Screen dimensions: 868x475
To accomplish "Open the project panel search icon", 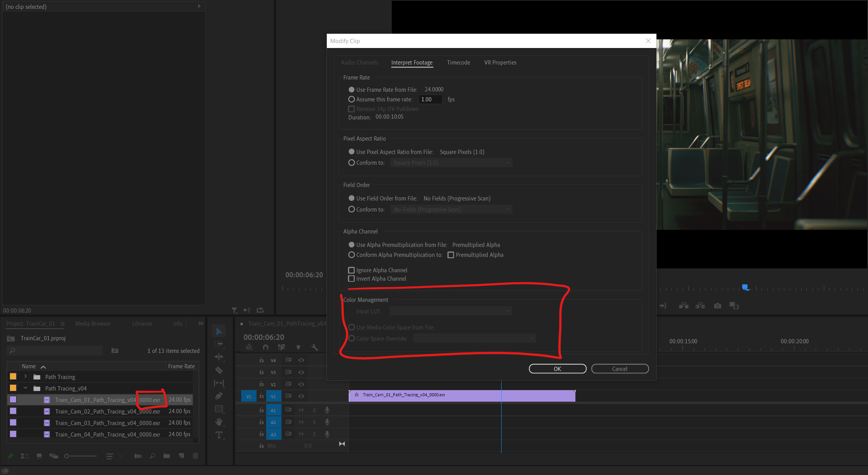I will coord(152,456).
